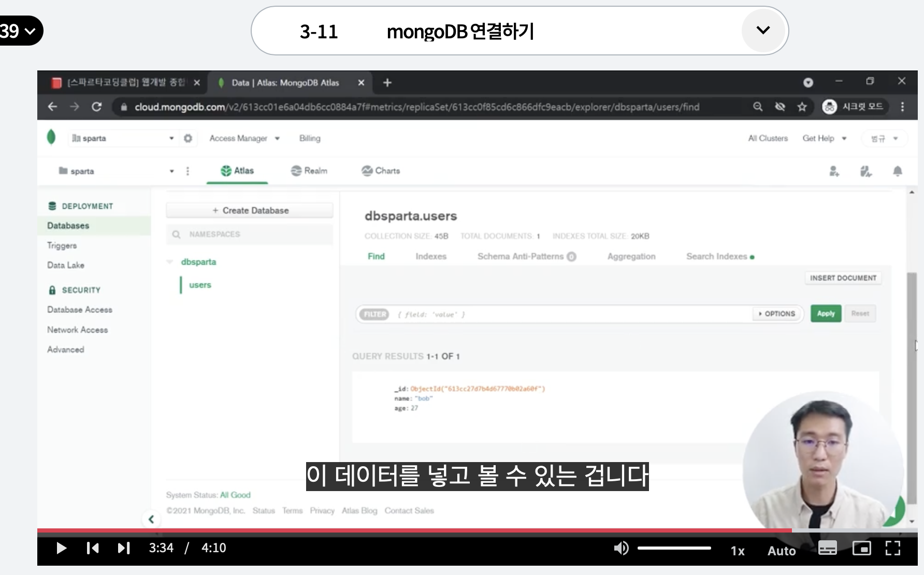Open the Indexes tab
Image resolution: width=924 pixels, height=575 pixels.
[431, 256]
